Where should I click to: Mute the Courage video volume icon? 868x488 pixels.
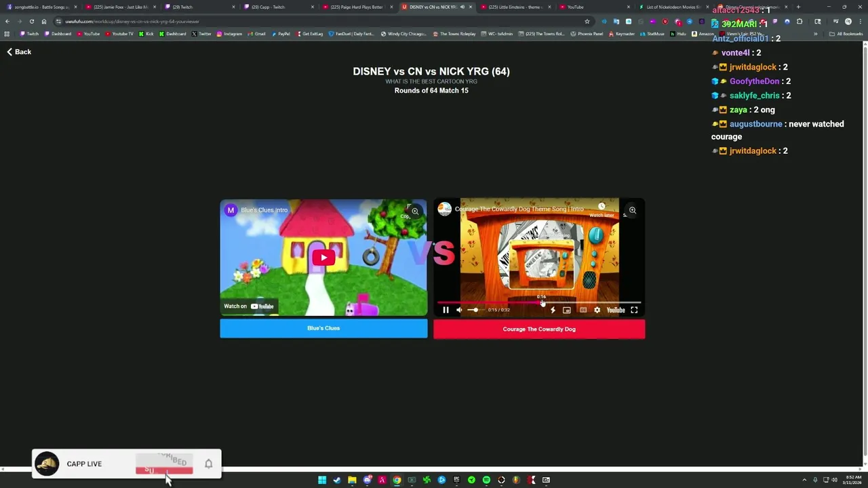coord(459,310)
